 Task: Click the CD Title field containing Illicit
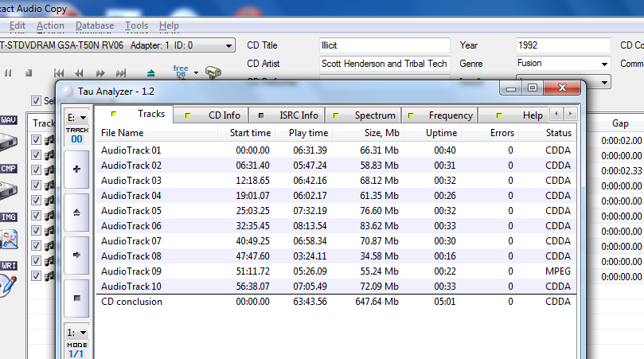tap(384, 45)
